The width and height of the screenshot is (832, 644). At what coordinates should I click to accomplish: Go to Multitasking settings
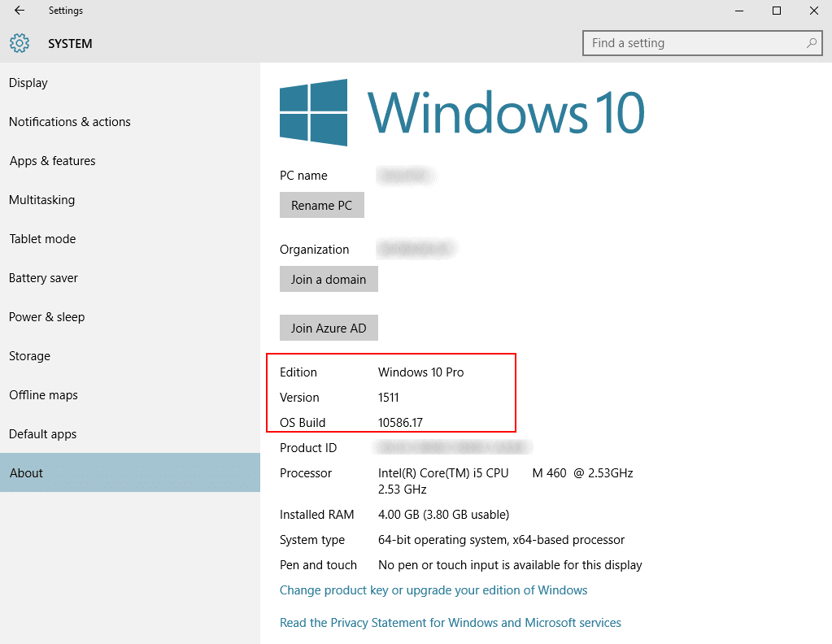pyautogui.click(x=130, y=200)
